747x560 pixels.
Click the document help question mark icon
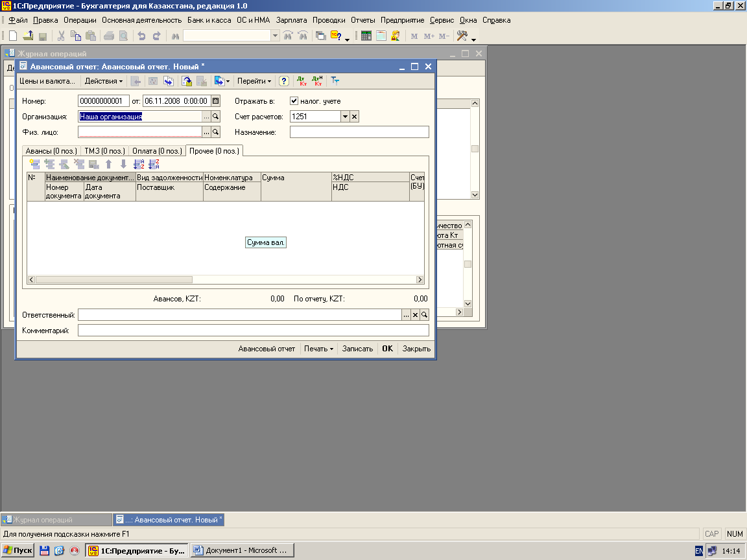coord(284,81)
